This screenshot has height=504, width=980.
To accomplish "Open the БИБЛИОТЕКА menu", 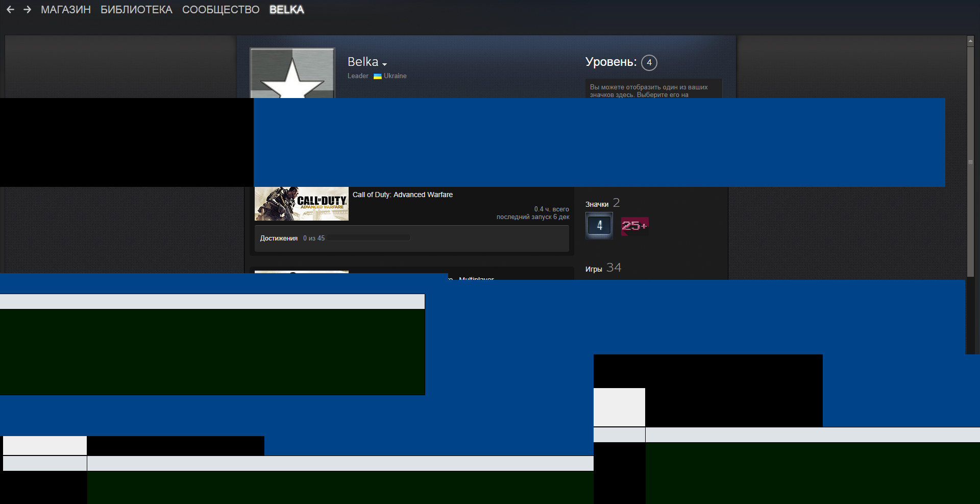I will [x=136, y=10].
